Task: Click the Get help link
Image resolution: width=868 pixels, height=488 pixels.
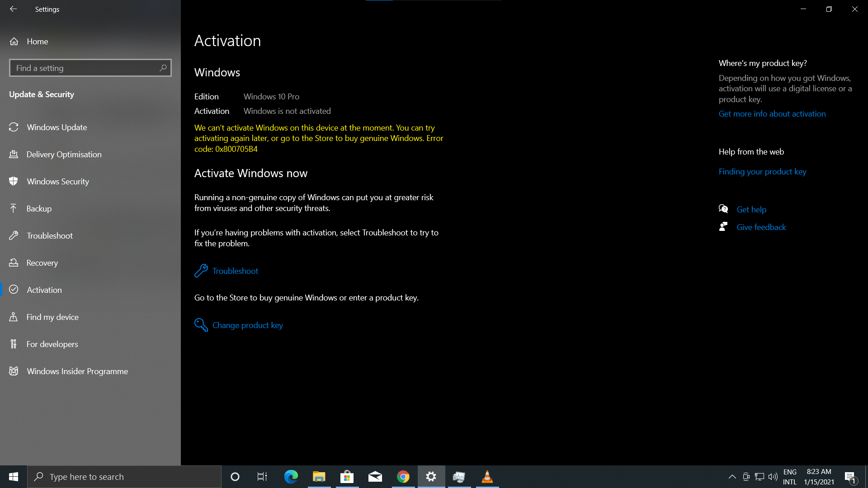Action: point(751,209)
